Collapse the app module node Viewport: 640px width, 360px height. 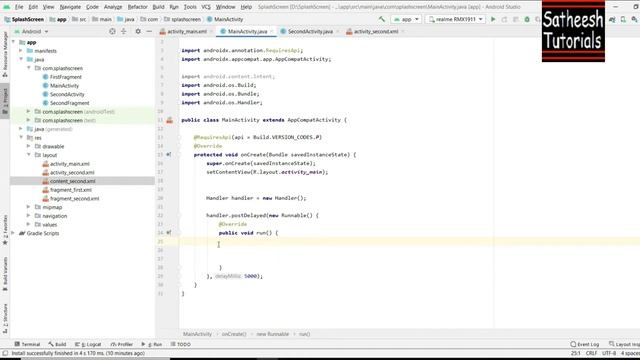[13, 42]
